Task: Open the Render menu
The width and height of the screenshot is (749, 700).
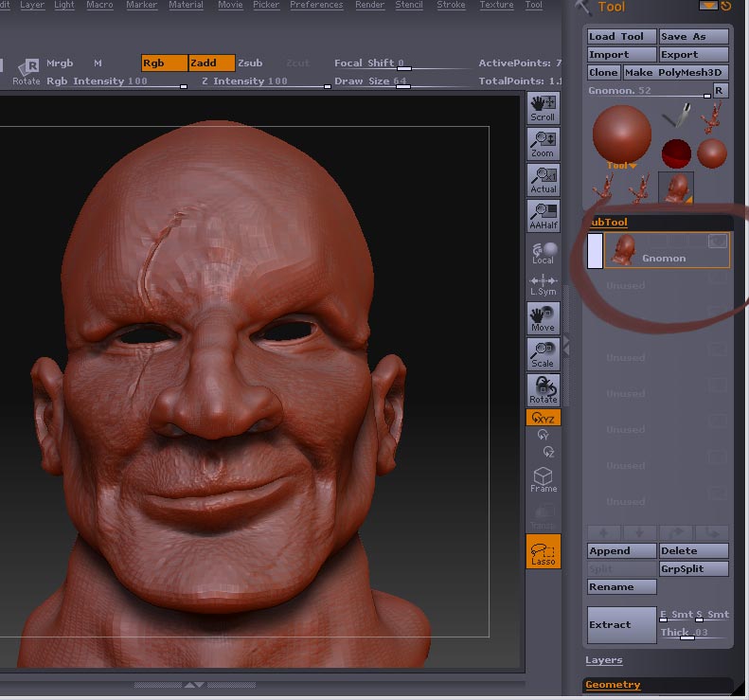Action: (369, 5)
